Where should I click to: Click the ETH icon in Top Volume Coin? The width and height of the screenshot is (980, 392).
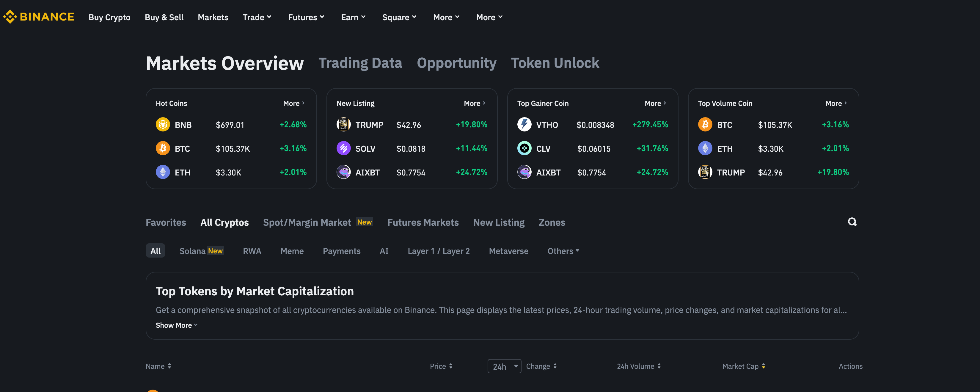pos(705,148)
